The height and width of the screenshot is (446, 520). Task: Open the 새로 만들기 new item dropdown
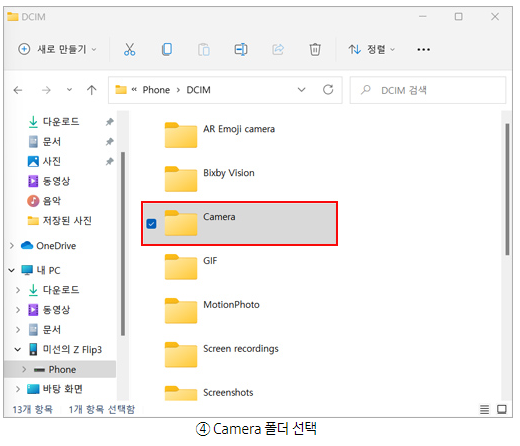coord(57,49)
